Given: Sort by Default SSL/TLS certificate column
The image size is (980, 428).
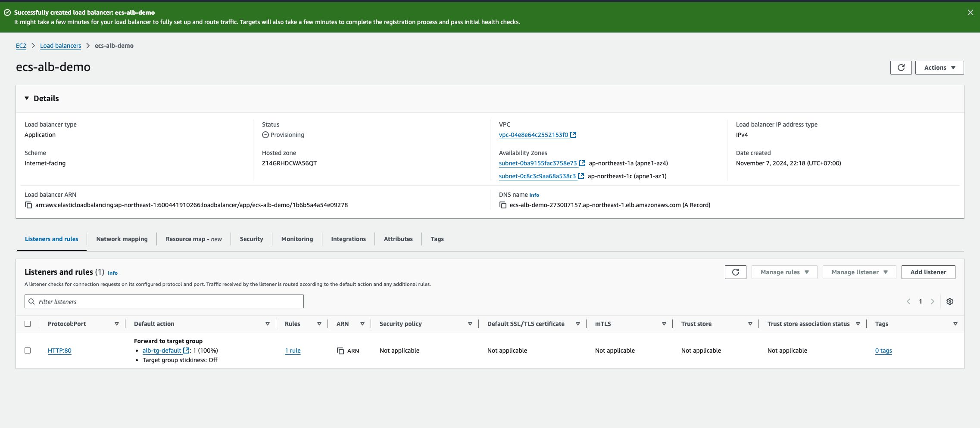Looking at the screenshot, I should (578, 324).
